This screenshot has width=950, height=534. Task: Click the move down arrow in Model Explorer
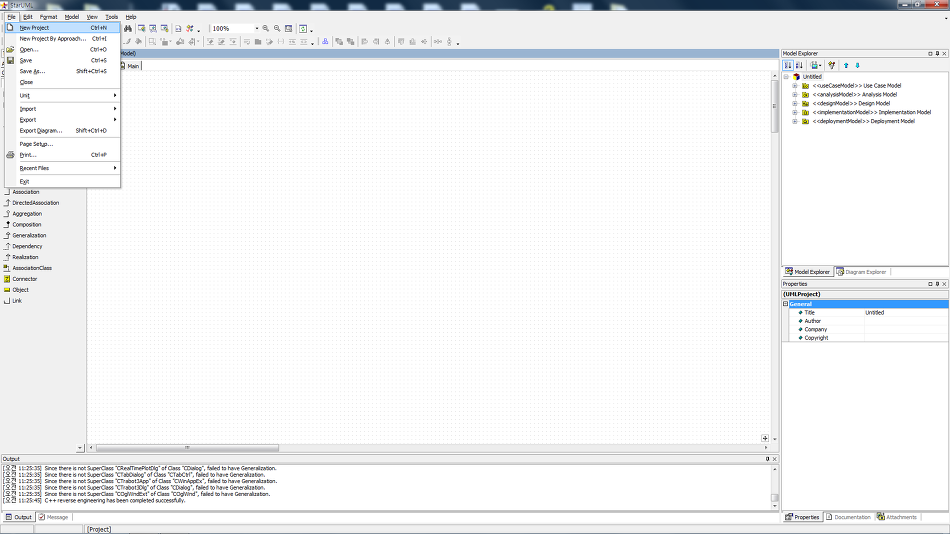click(x=857, y=65)
